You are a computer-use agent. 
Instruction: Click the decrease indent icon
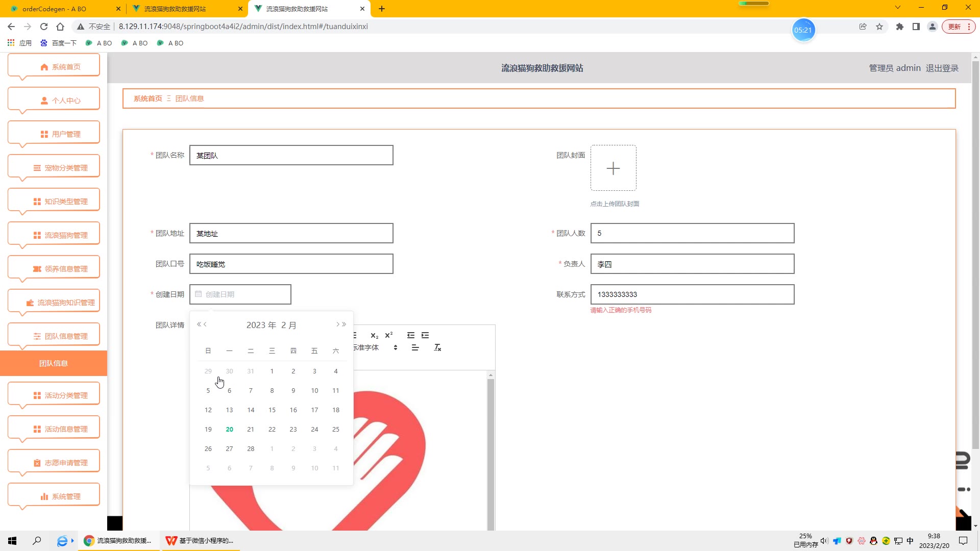pyautogui.click(x=411, y=335)
